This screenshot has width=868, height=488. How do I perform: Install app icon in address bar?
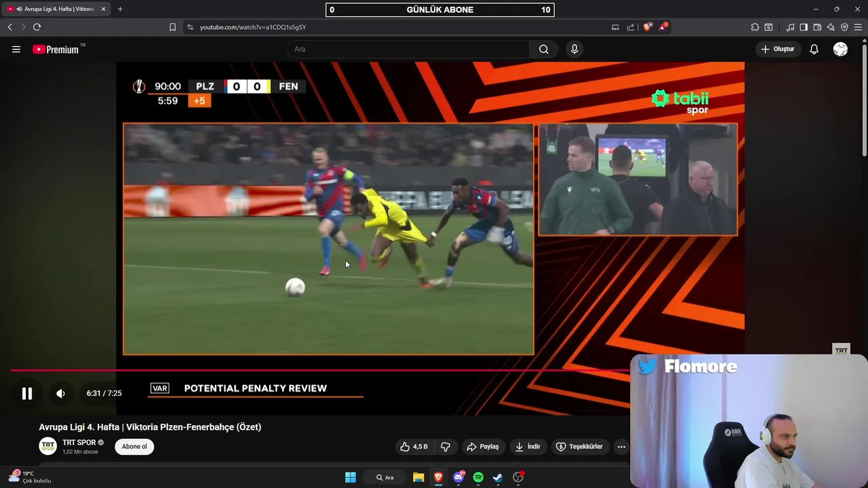pos(615,27)
